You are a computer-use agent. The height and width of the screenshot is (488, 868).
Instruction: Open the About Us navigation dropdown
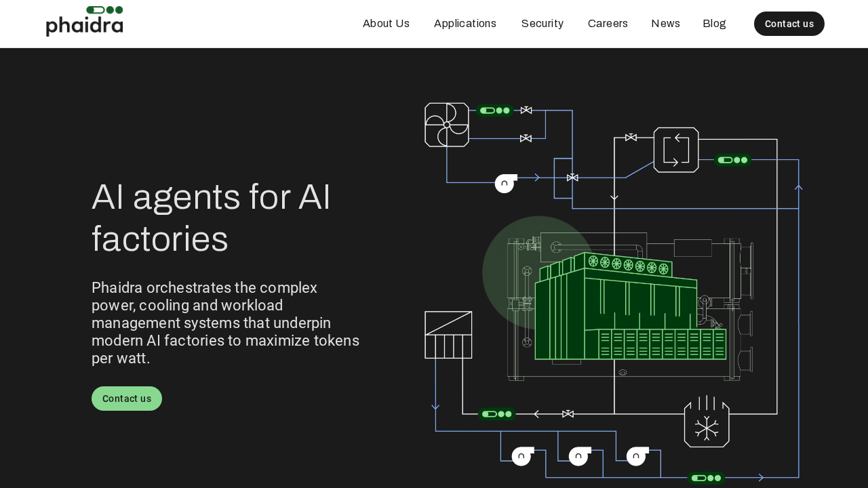pyautogui.click(x=386, y=23)
